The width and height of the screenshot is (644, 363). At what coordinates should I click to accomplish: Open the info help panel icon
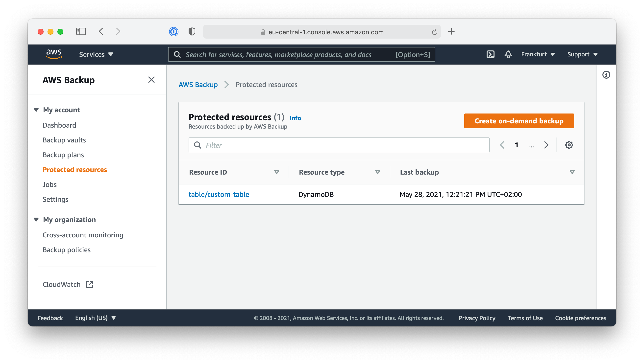(606, 75)
